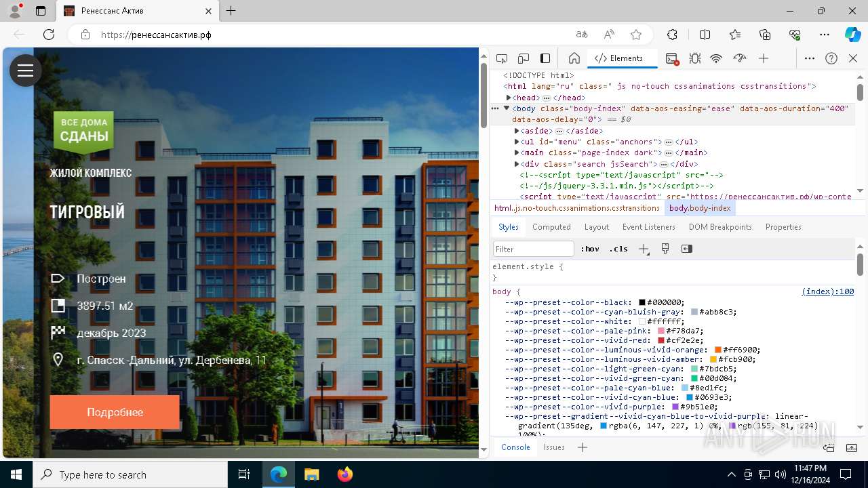Add a new style rule
The width and height of the screenshot is (868, 488).
click(x=644, y=249)
